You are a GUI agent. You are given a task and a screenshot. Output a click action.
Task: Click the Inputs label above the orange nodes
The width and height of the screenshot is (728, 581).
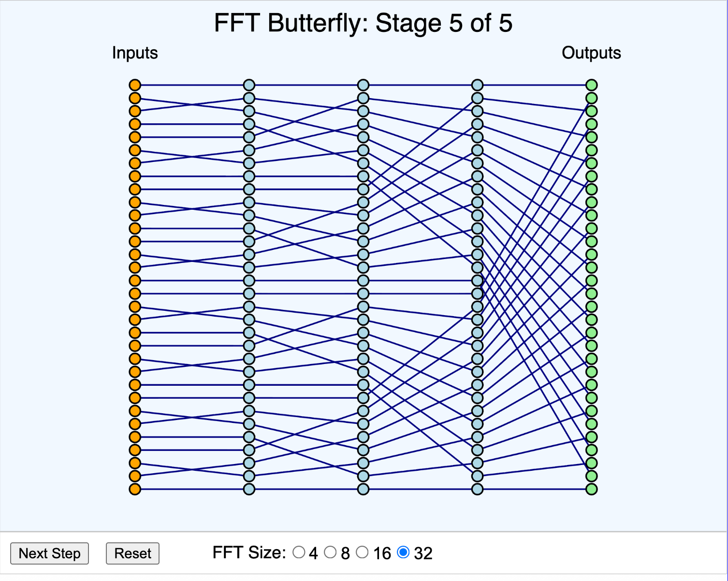click(x=135, y=53)
